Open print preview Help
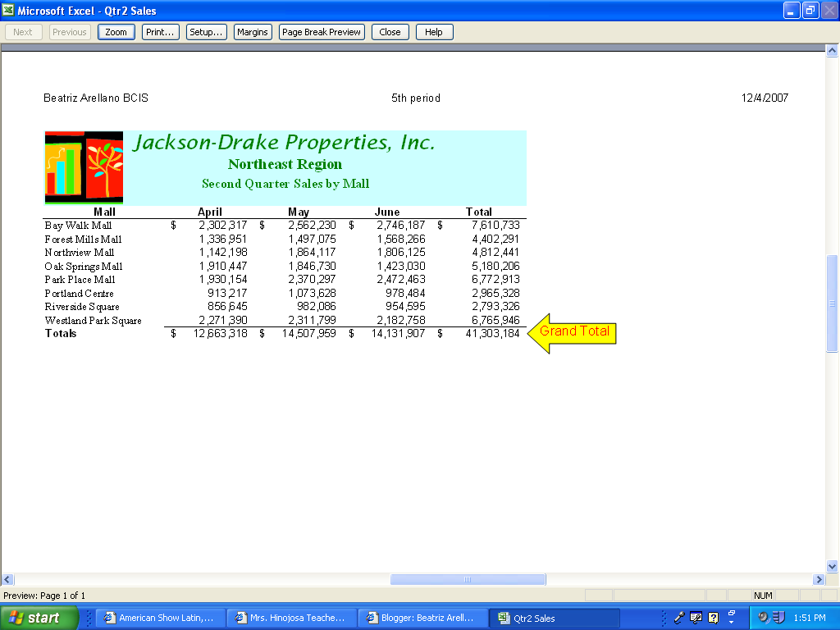 434,32
